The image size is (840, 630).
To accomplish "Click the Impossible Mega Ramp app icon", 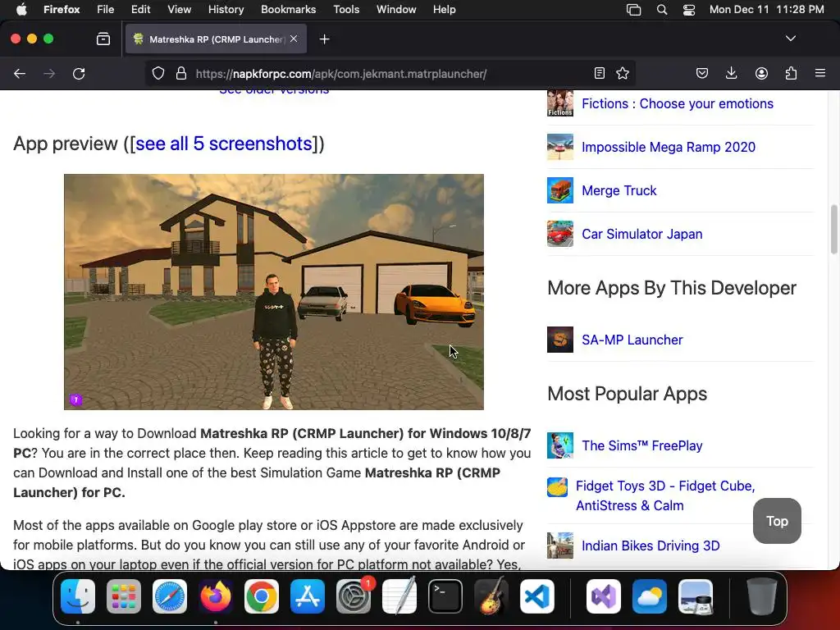I will [559, 147].
